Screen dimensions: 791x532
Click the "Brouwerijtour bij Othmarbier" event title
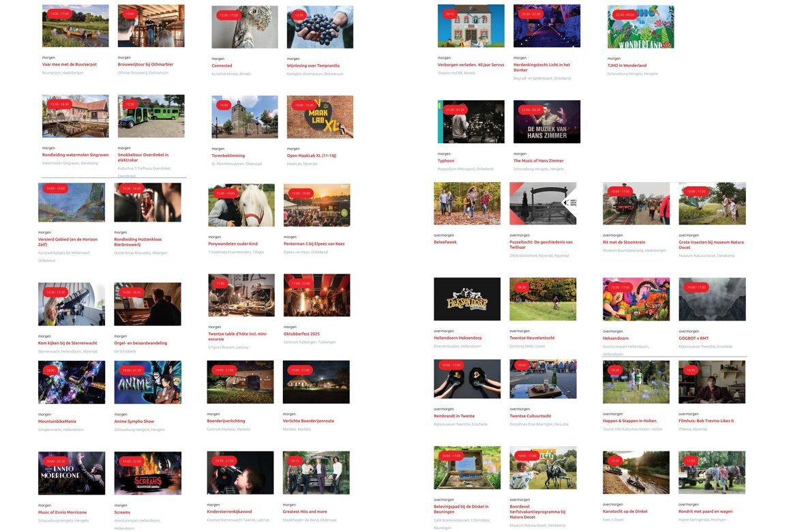click(x=145, y=64)
